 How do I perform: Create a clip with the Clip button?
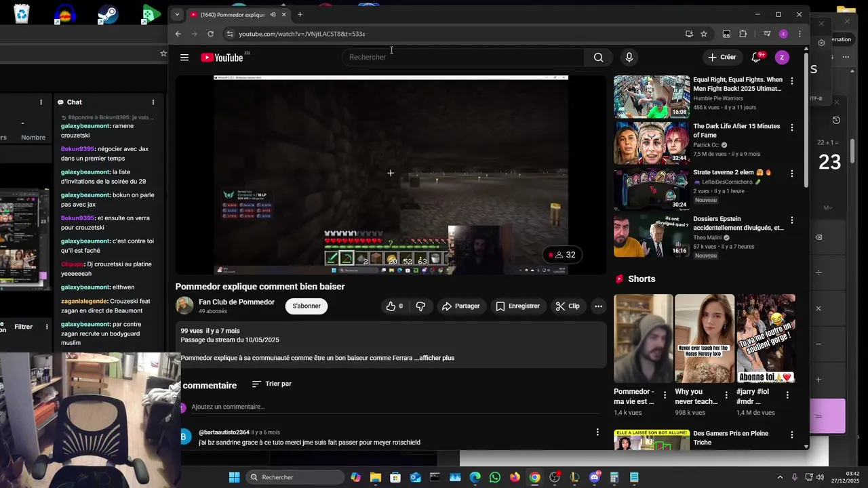click(x=568, y=306)
